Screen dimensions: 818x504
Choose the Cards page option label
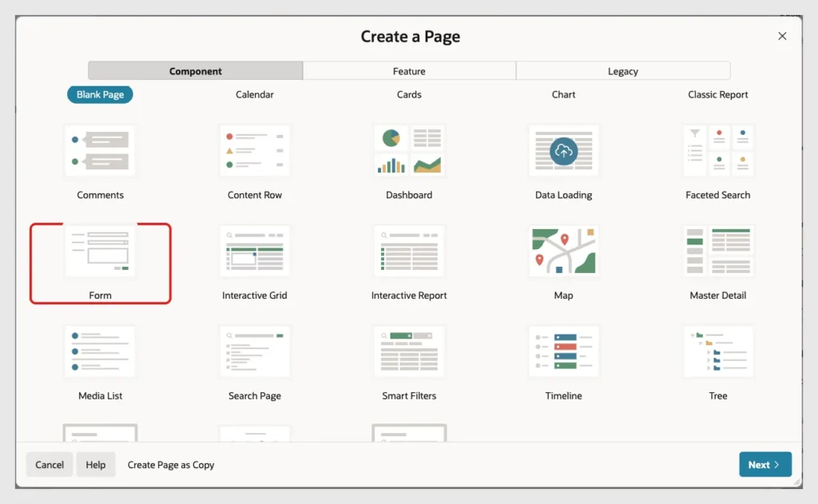pyautogui.click(x=409, y=94)
